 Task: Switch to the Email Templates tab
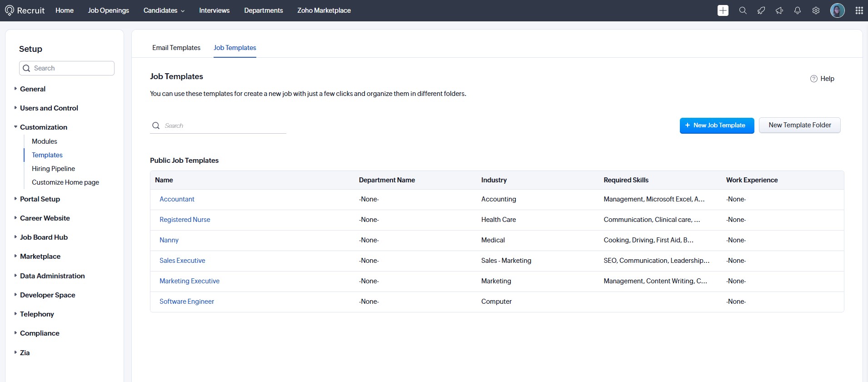(x=176, y=48)
